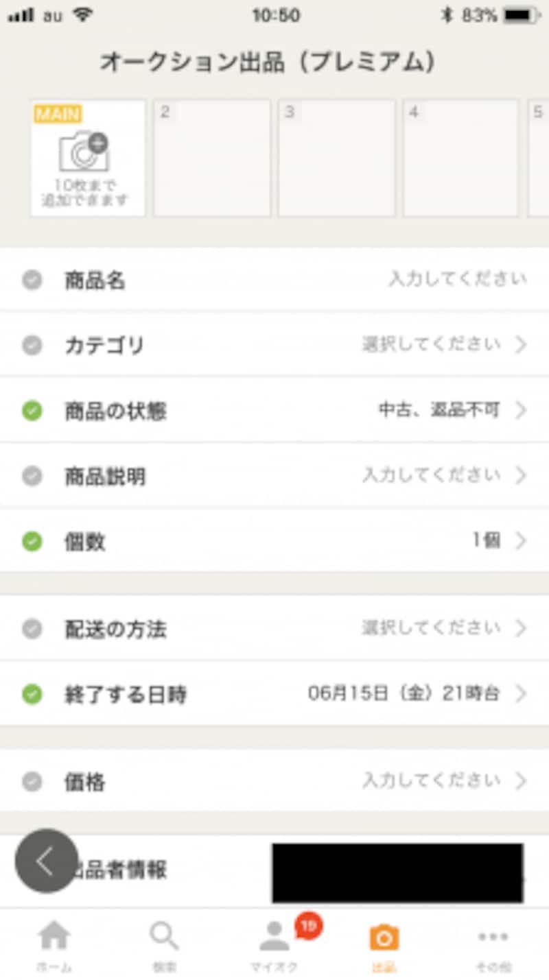Expand the 配送の方法 chevron
549x980 pixels.
[521, 628]
